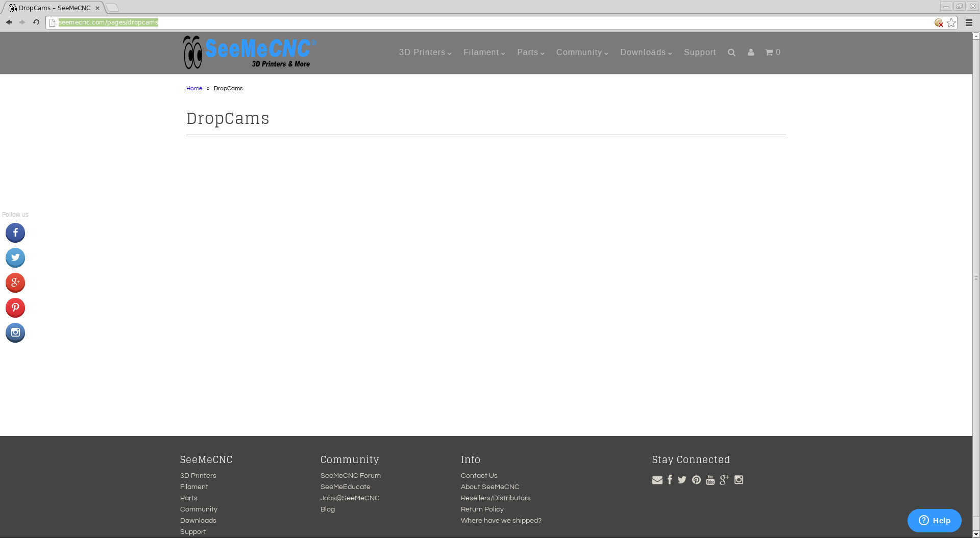Click the search magnifier icon in header
The image size is (980, 538).
click(731, 53)
